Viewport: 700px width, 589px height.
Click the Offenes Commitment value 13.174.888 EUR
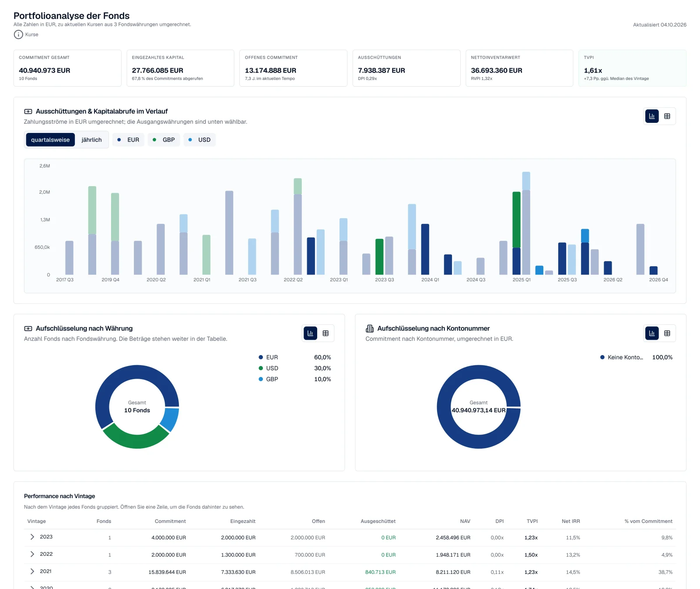[270, 70]
